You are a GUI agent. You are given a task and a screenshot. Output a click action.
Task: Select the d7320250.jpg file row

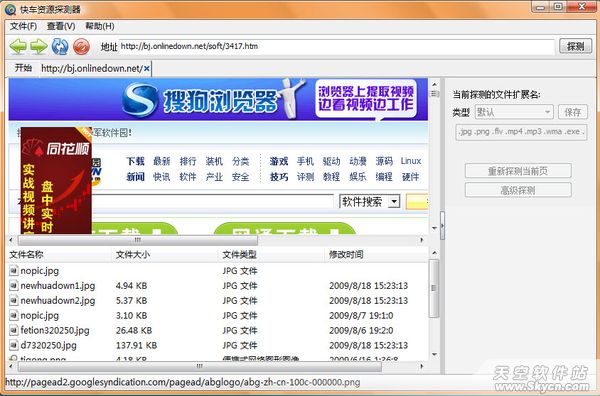click(x=217, y=345)
